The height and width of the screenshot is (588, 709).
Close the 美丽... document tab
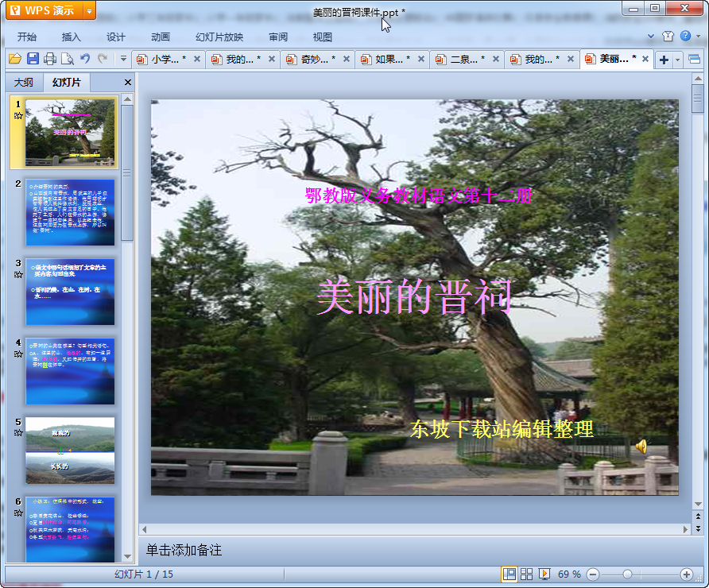point(645,59)
